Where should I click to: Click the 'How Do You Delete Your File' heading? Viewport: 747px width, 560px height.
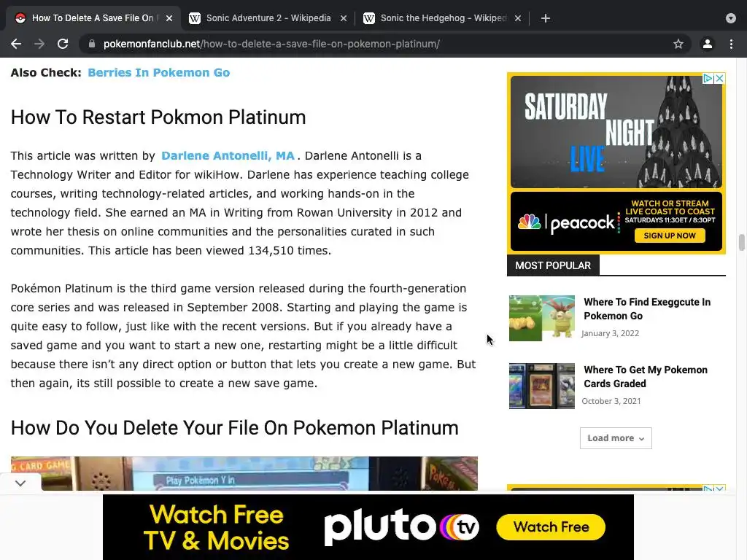[234, 427]
